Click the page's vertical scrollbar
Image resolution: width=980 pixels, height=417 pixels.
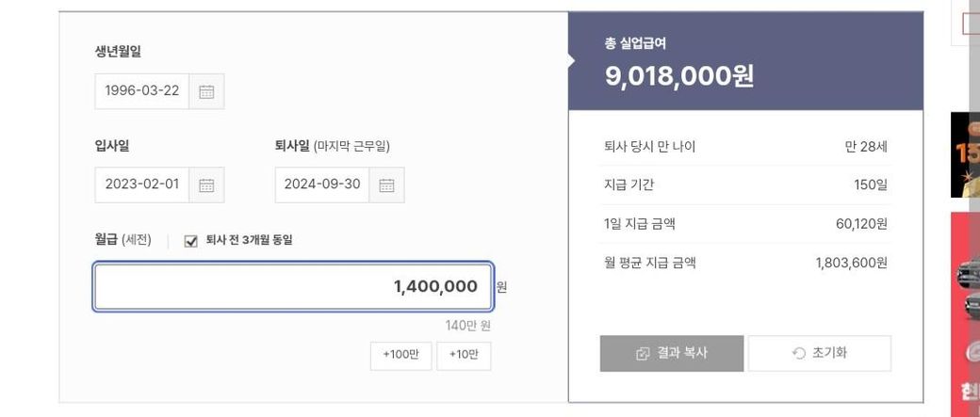pos(974,188)
